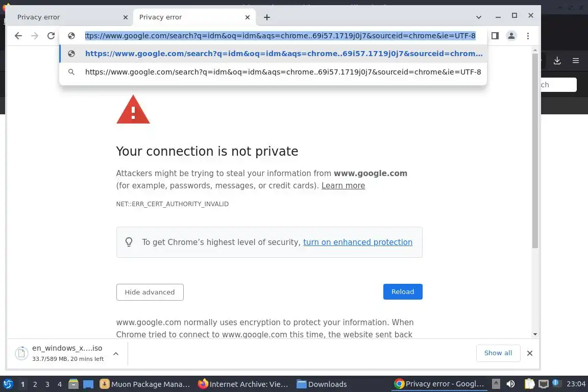The width and height of the screenshot is (588, 392).
Task: Expand the ISO download options chevron
Action: click(x=116, y=353)
